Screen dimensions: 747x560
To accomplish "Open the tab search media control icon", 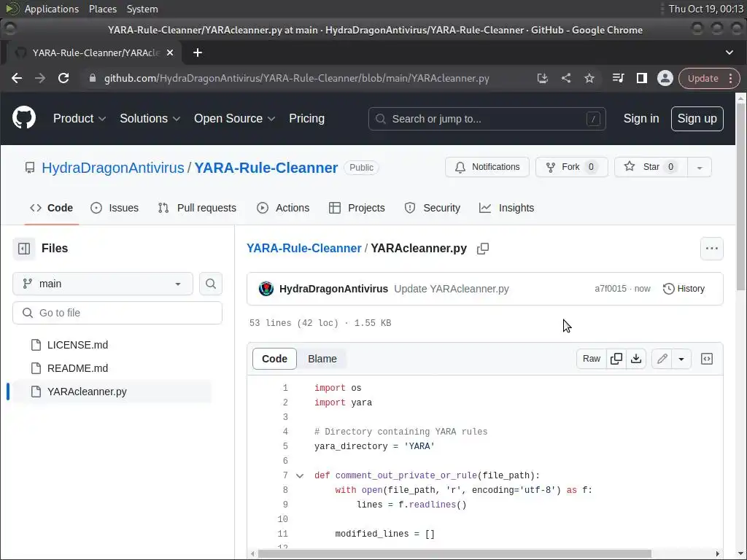I will pyautogui.click(x=618, y=79).
